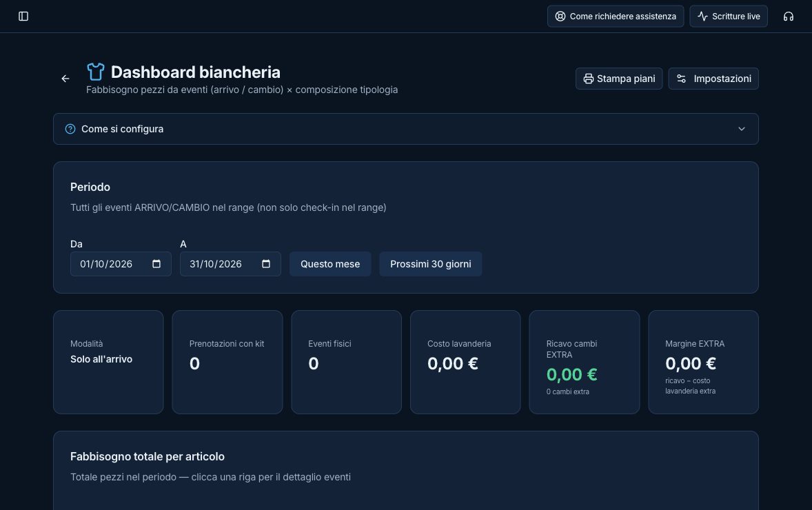
Task: Open the headset support icon
Action: [x=788, y=16]
